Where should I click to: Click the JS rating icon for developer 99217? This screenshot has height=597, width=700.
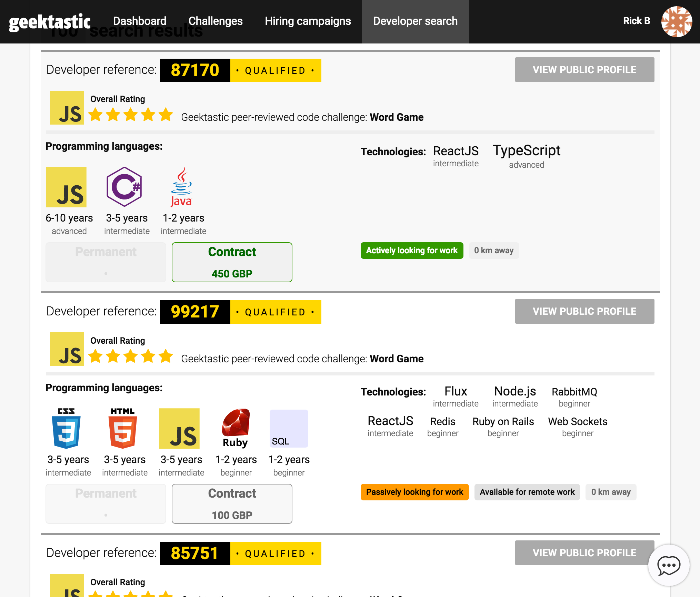click(x=67, y=349)
